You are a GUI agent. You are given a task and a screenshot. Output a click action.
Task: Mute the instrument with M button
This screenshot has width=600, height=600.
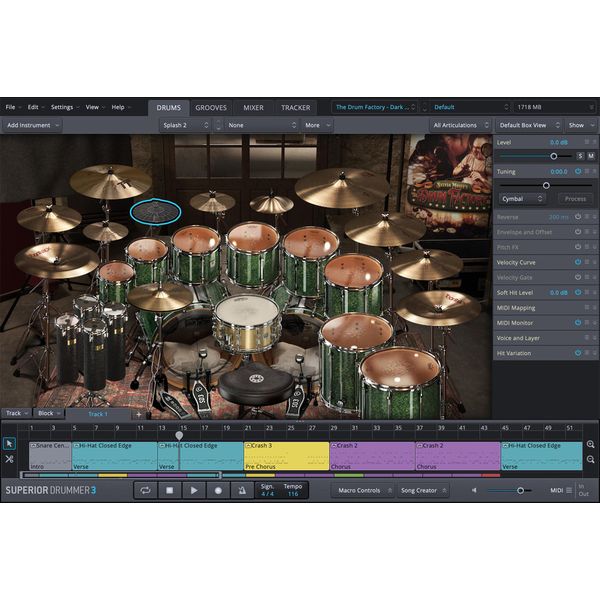(591, 156)
